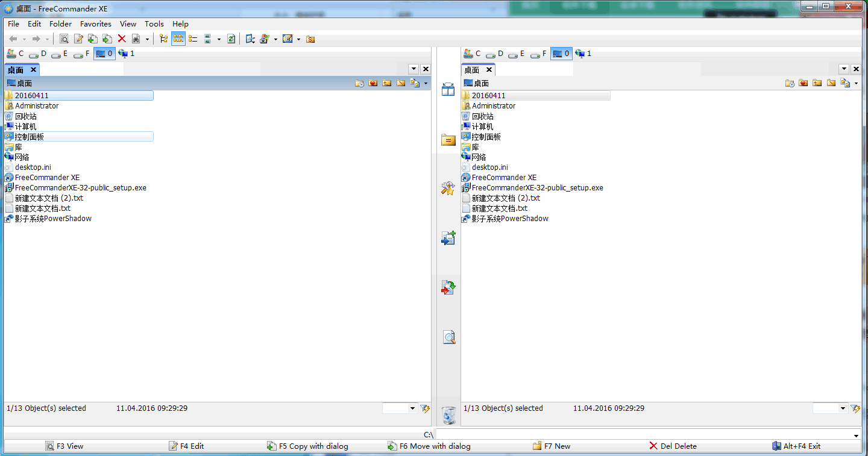Click the folder equals icon in the middle splitter
The width and height of the screenshot is (868, 456).
point(448,140)
